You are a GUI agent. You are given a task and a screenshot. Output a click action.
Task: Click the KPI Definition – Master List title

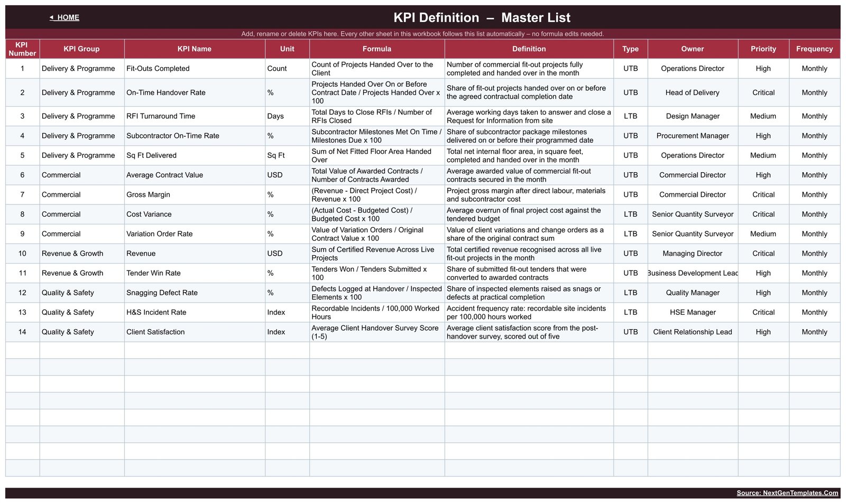482,17
